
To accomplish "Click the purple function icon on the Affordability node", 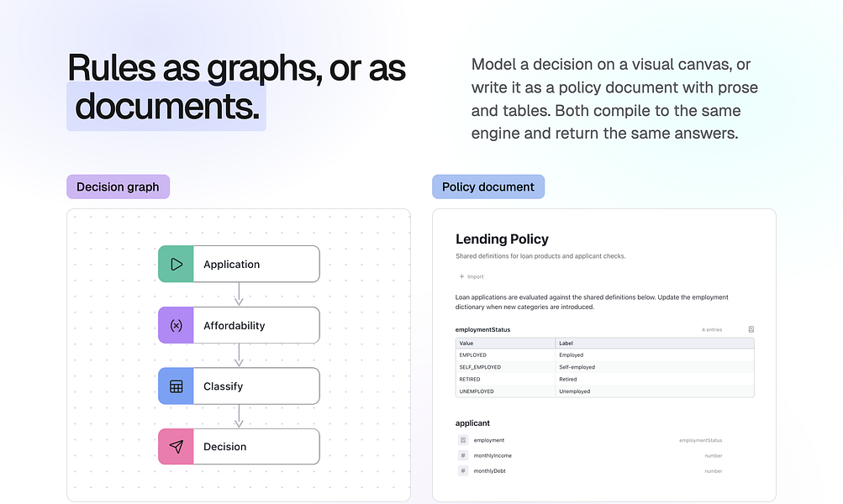I will (177, 326).
